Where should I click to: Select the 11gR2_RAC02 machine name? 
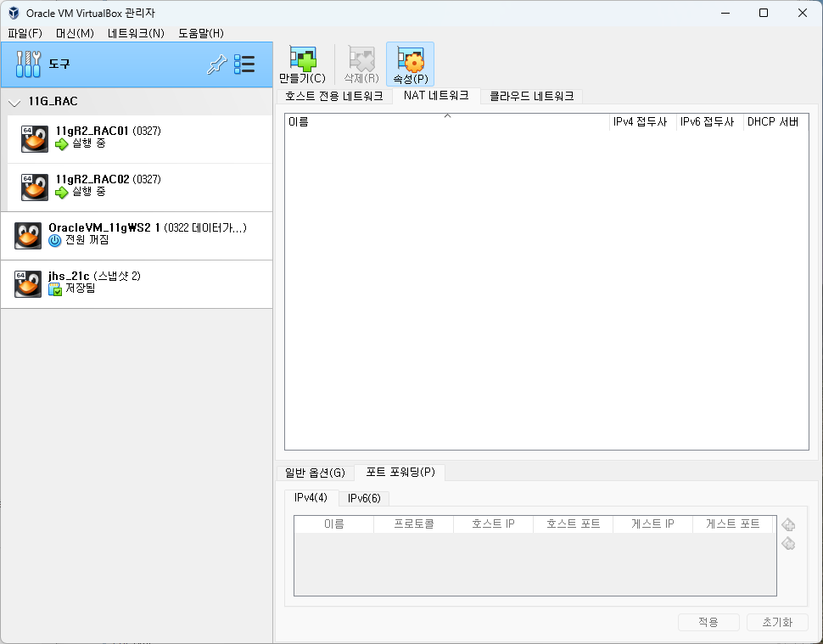tap(92, 180)
